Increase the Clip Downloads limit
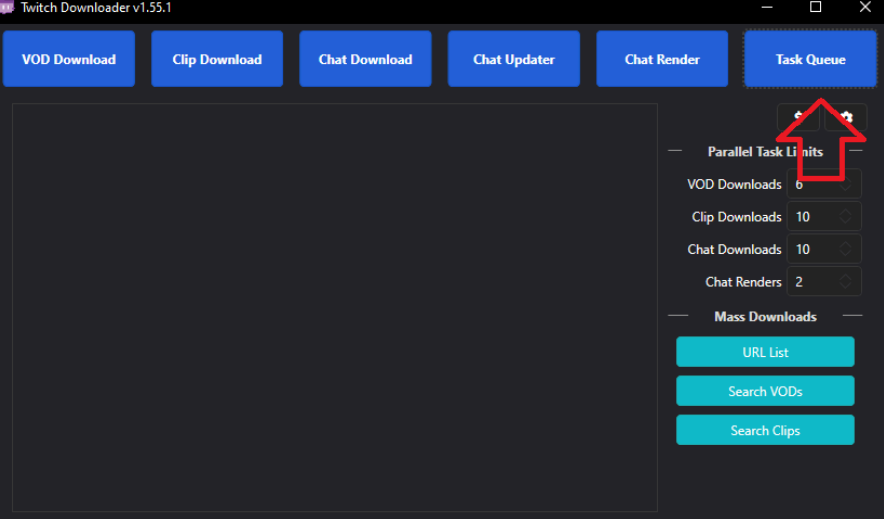This screenshot has height=519, width=884. point(845,212)
